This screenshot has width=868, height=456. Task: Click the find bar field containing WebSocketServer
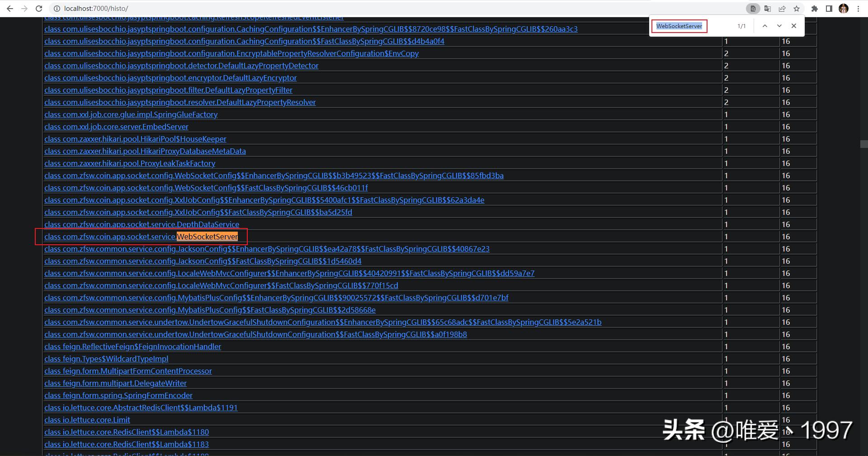[x=679, y=26]
